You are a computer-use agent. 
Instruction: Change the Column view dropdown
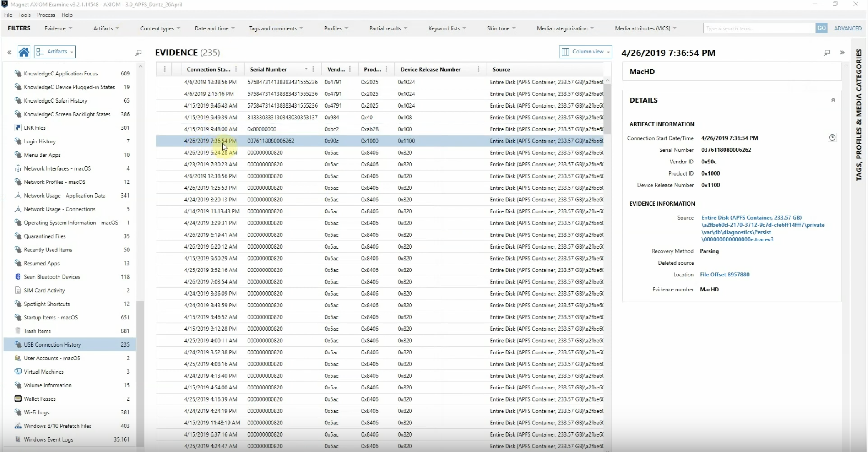click(586, 52)
